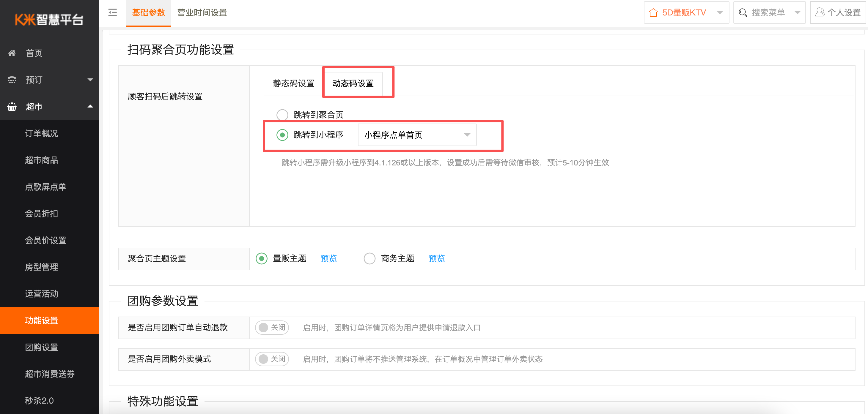Click the K米智慧平台 logo

point(49,20)
